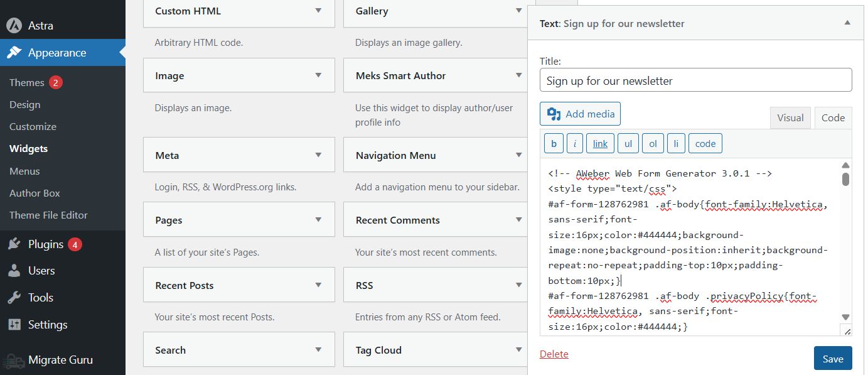
Task: Click the Plugins update count badge
Action: click(75, 244)
